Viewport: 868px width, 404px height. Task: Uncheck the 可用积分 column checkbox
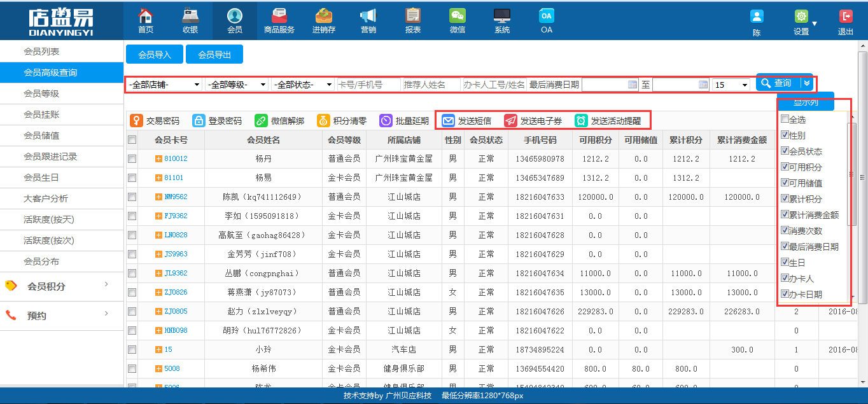(785, 167)
